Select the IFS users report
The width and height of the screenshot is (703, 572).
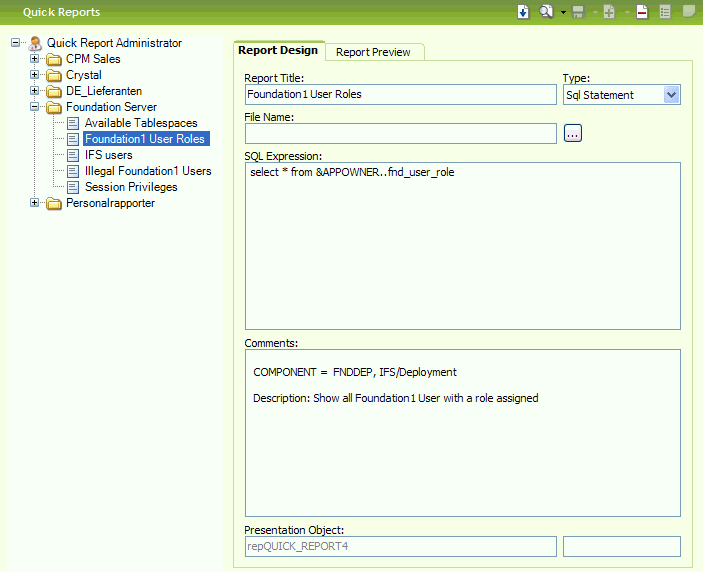pyautogui.click(x=108, y=155)
